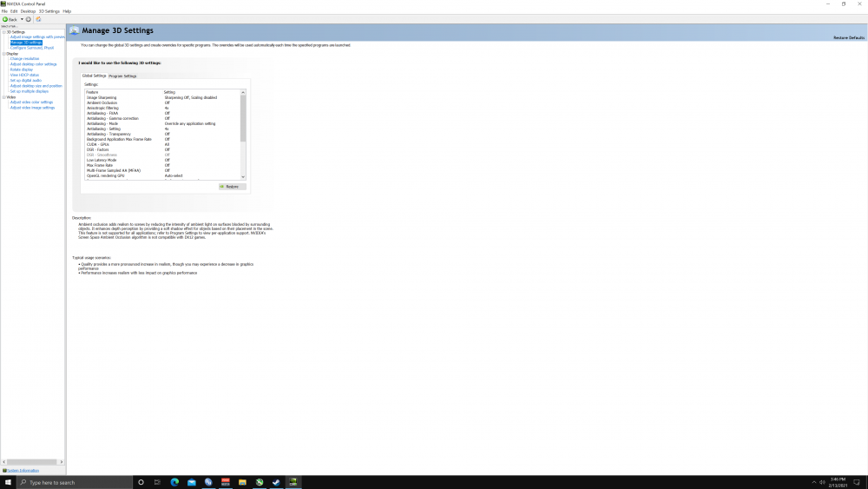Click settings list scroll down arrow
Image resolution: width=868 pixels, height=489 pixels.
243,177
